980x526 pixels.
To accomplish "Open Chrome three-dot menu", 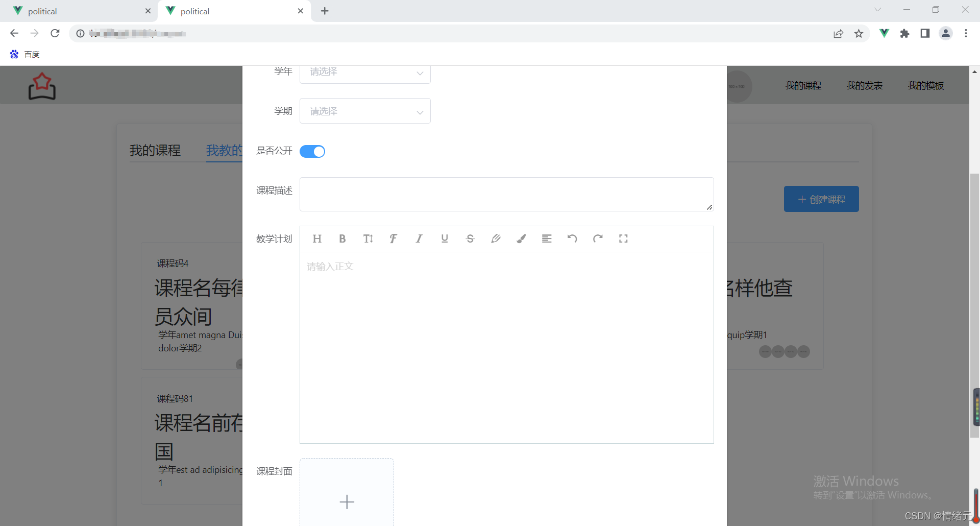I will tap(966, 33).
